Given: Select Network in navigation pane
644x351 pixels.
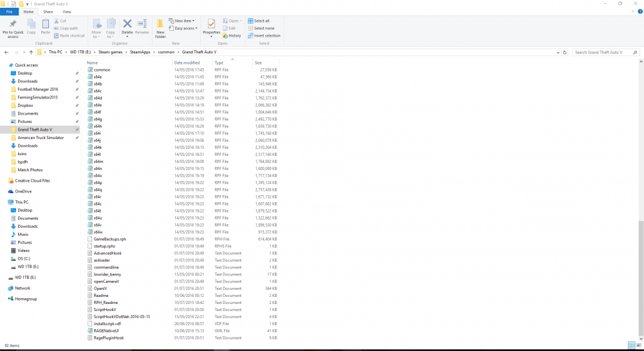Looking at the screenshot, I should (x=23, y=288).
